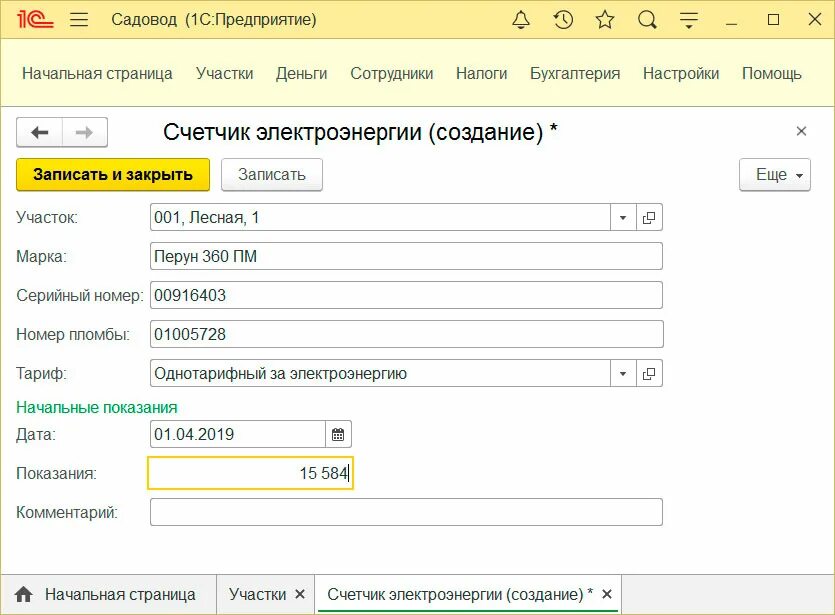The width and height of the screenshot is (835, 615).
Task: Open the service functions icon beside search
Action: tap(688, 19)
